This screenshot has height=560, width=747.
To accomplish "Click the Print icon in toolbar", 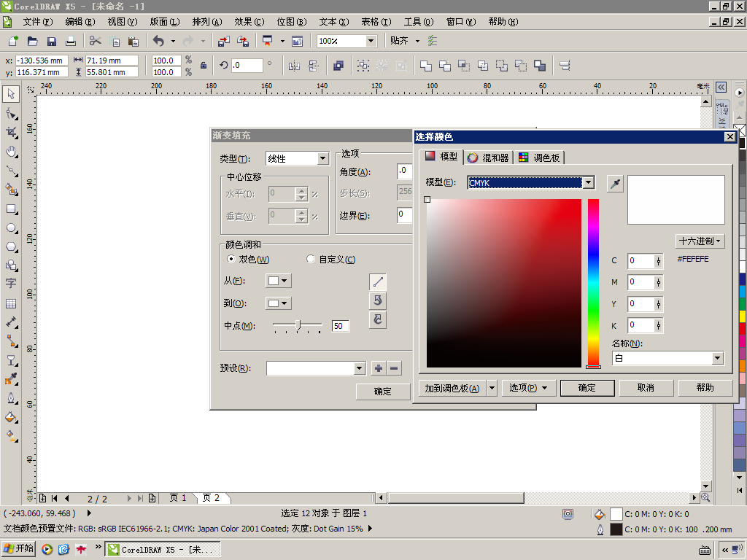I will click(x=71, y=42).
